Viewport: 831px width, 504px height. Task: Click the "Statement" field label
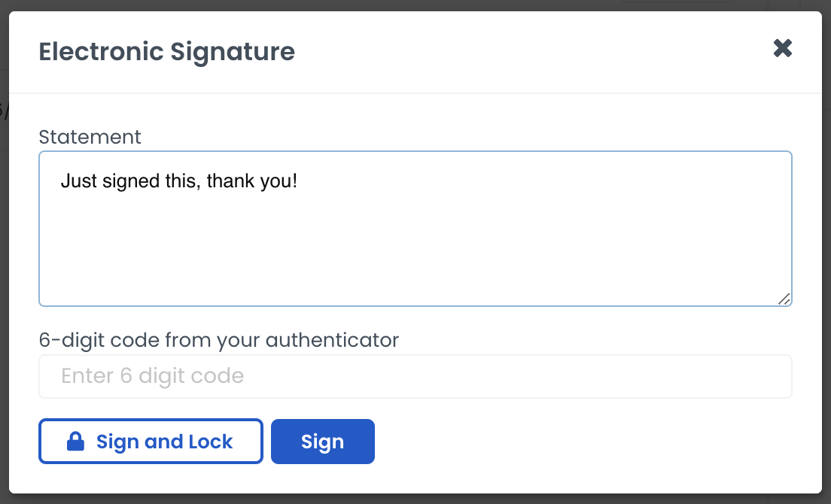point(90,137)
